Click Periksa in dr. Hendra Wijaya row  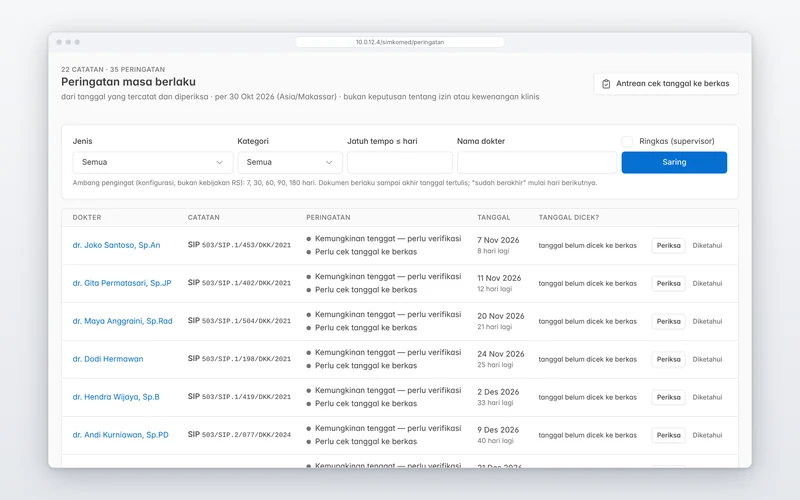(668, 397)
